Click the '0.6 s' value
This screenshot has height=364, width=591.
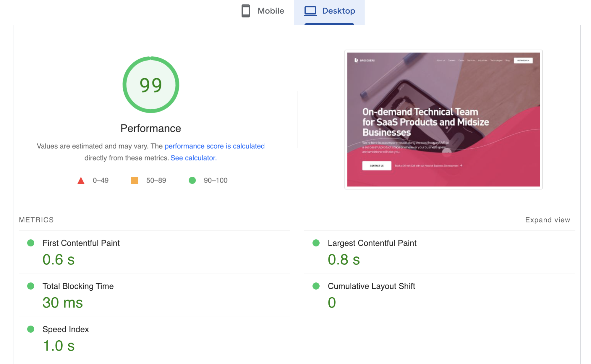[59, 259]
